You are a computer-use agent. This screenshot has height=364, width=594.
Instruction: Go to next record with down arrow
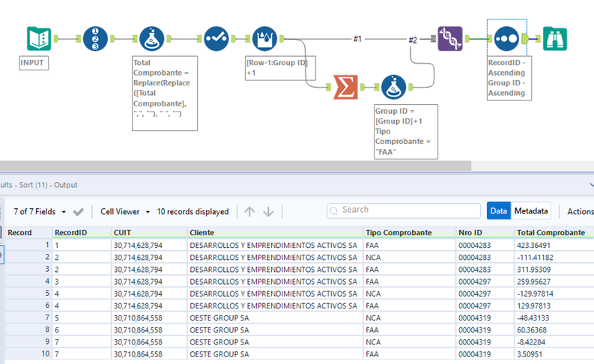click(268, 212)
